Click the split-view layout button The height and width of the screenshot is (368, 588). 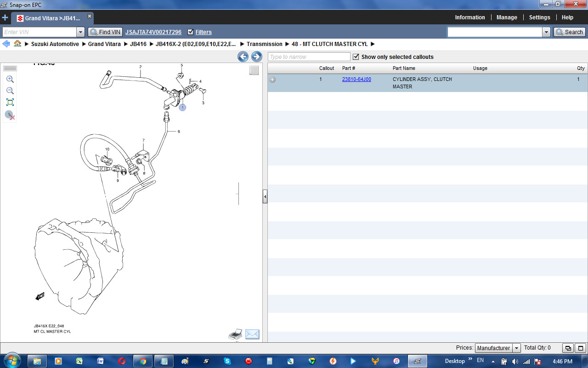[x=568, y=348]
